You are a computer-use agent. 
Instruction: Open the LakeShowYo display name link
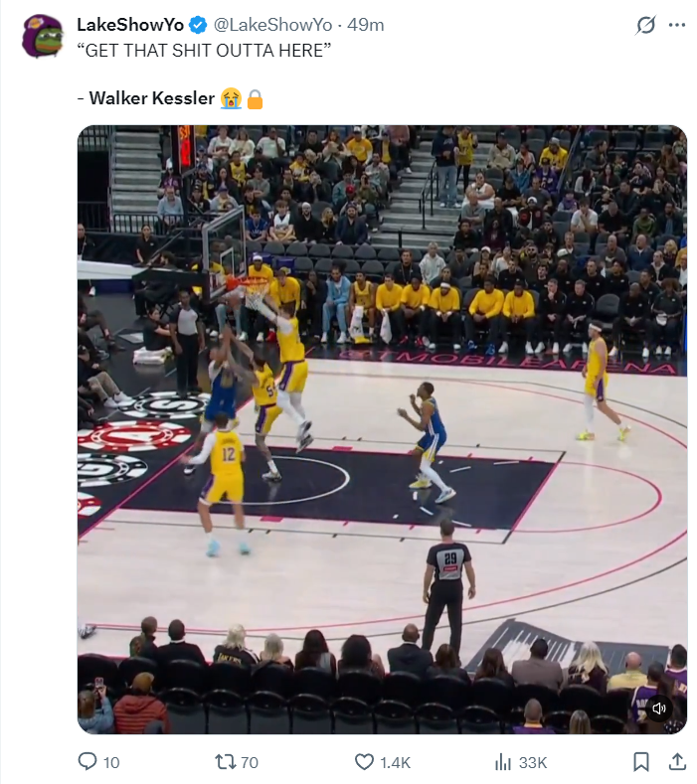click(x=130, y=25)
